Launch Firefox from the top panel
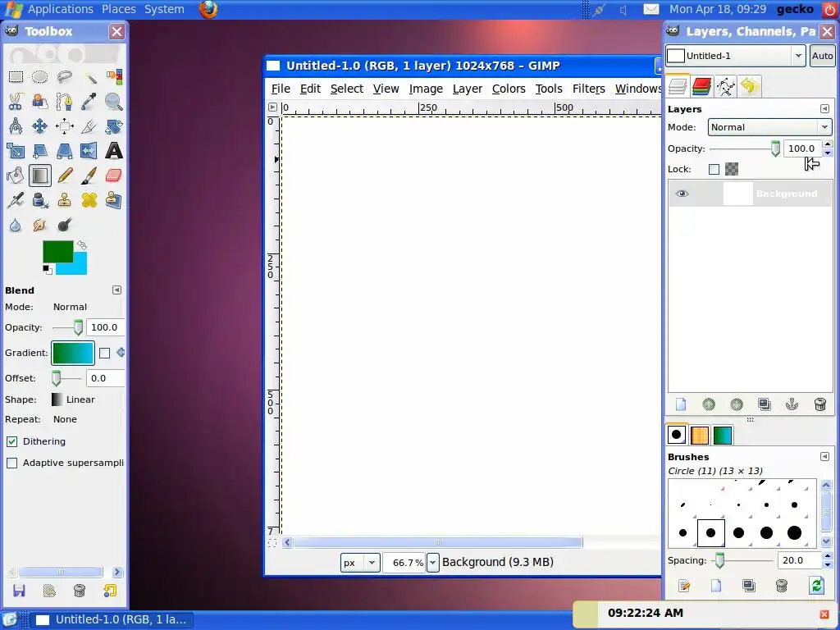The height and width of the screenshot is (630, 840). (x=208, y=9)
